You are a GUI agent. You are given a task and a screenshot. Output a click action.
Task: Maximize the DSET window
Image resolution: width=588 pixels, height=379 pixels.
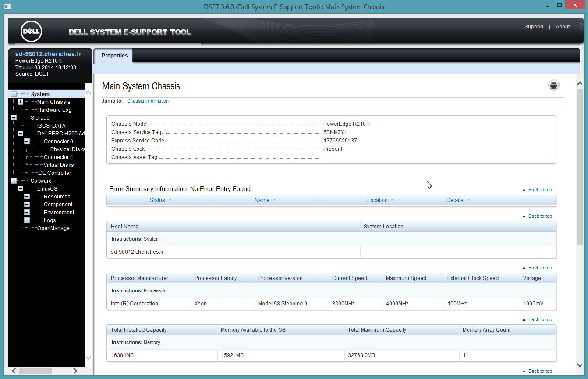pyautogui.click(x=559, y=6)
